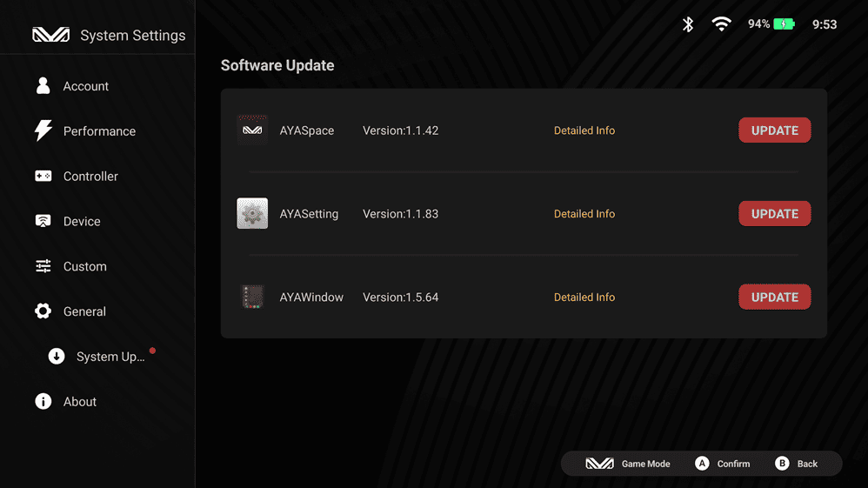Screen dimensions: 868x488
Task: Select the System Update sub-item
Action: (110, 357)
